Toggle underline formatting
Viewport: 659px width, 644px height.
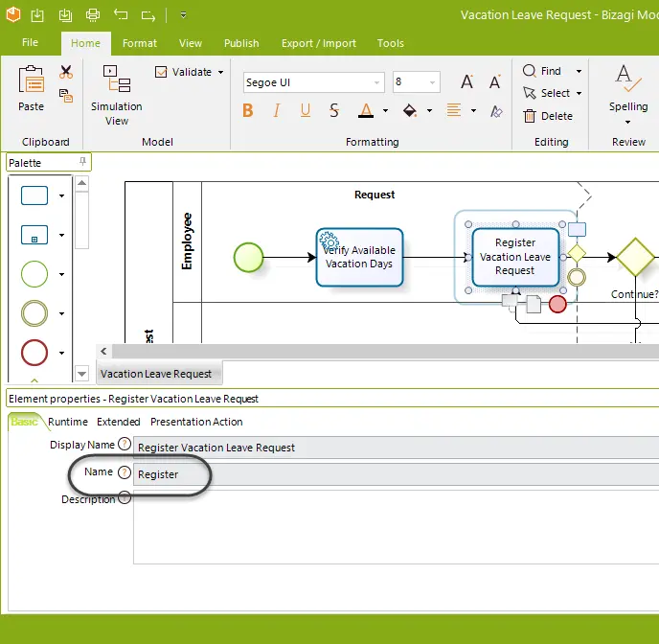click(306, 110)
